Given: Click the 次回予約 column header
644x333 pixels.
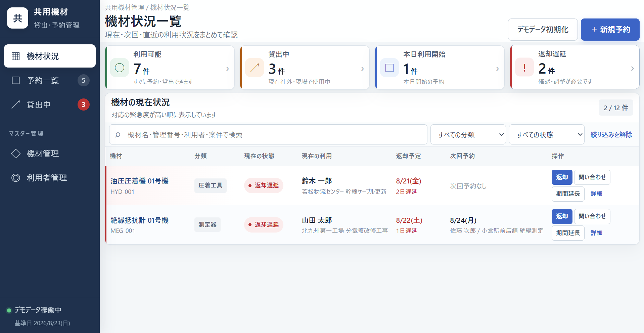Looking at the screenshot, I should [x=462, y=156].
